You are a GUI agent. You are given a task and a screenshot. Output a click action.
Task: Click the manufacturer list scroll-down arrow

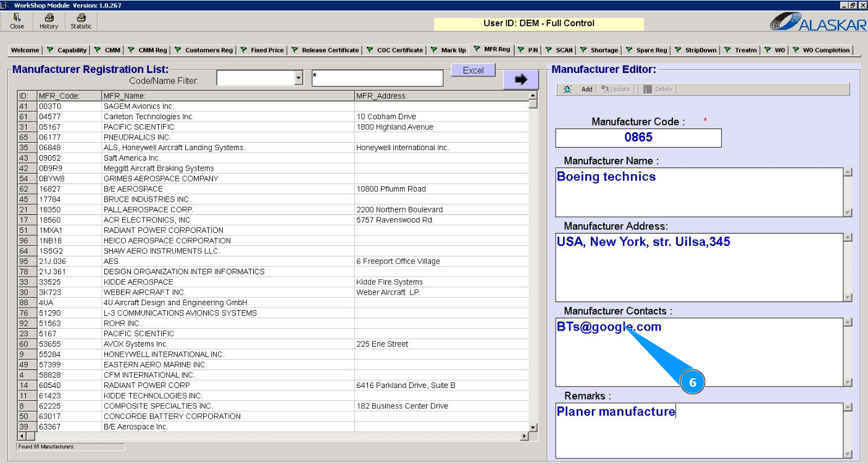coord(533,427)
